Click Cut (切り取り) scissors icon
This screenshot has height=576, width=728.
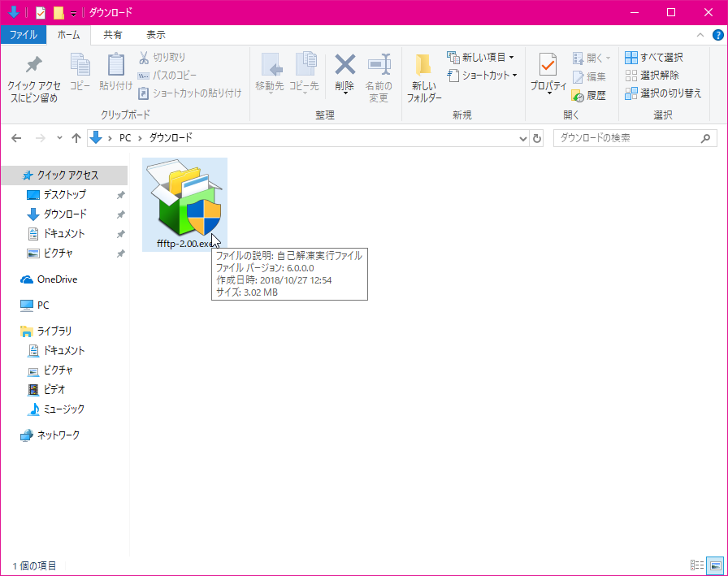(144, 58)
